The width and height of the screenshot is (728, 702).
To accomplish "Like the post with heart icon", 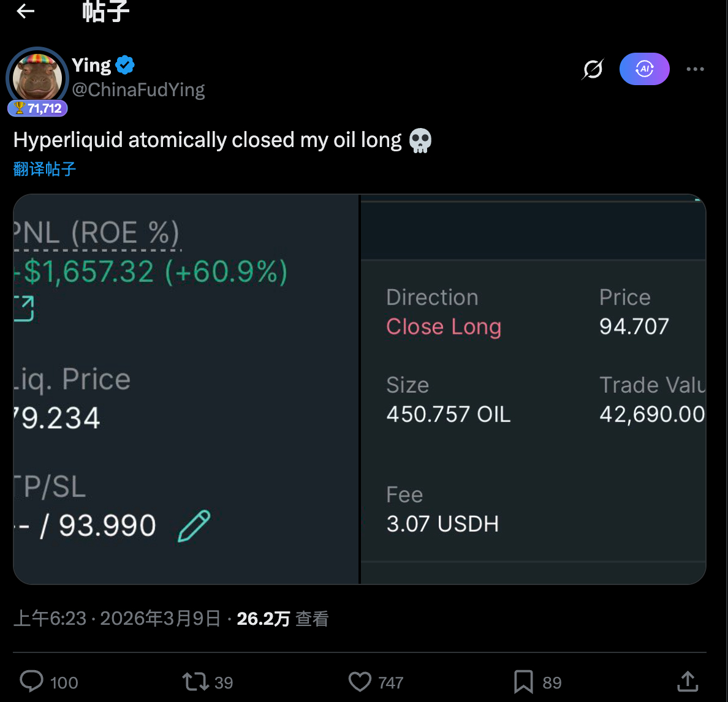I will point(360,681).
